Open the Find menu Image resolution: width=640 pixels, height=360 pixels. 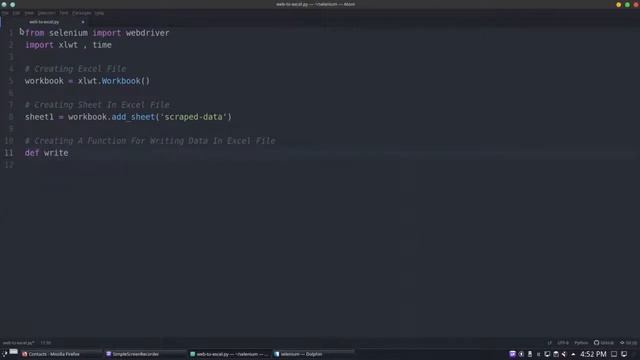tap(64, 13)
